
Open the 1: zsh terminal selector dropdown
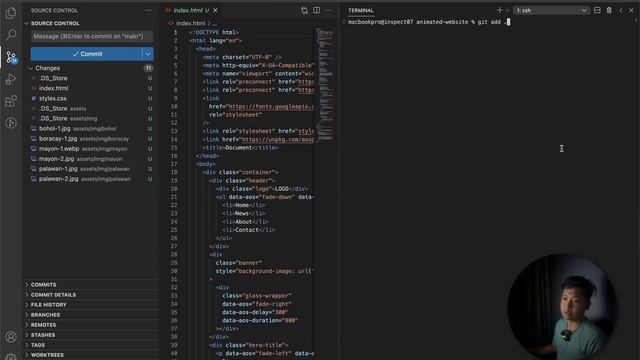pyautogui.click(x=551, y=10)
